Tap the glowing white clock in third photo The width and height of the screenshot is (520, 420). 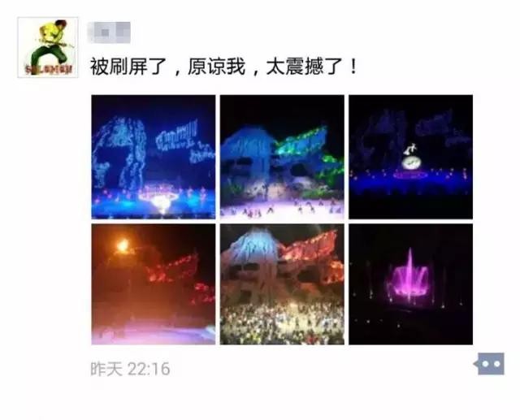pos(412,162)
